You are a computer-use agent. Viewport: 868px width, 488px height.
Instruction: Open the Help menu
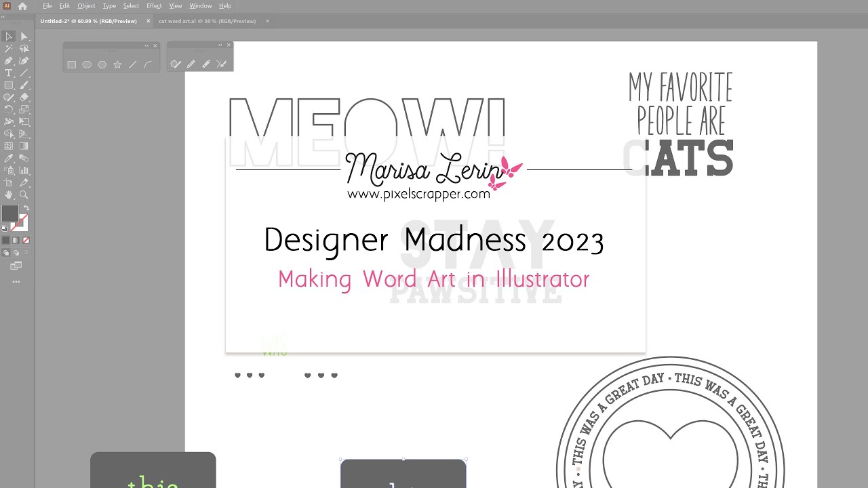(225, 6)
